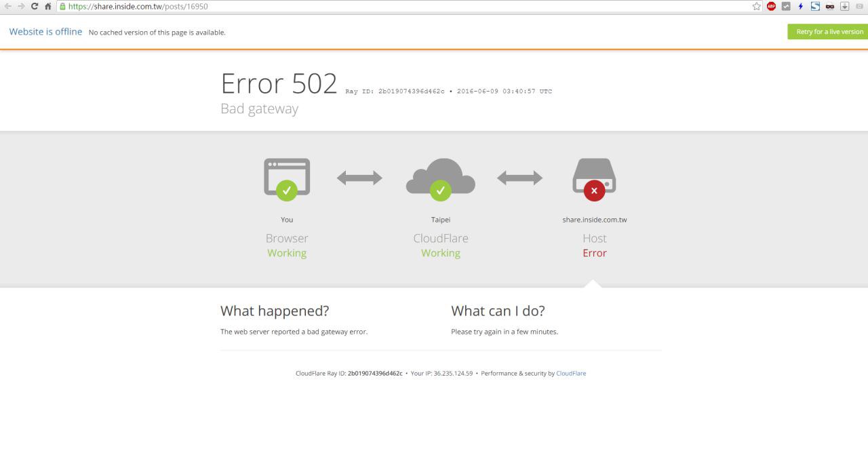The height and width of the screenshot is (453, 868).
Task: Click the You label under browser
Action: tap(287, 220)
